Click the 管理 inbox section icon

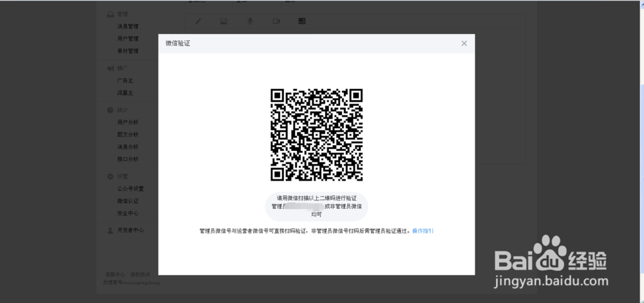(110, 14)
